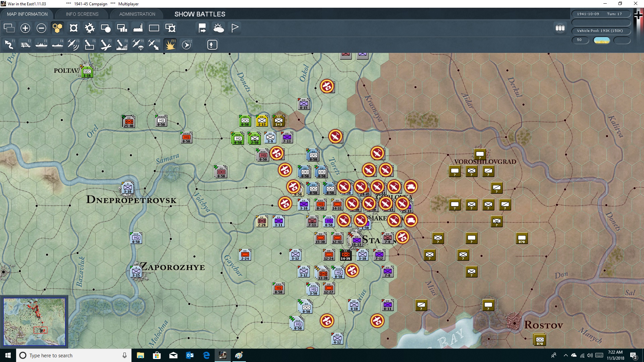Open the INFO SCREENS menu

click(82, 14)
